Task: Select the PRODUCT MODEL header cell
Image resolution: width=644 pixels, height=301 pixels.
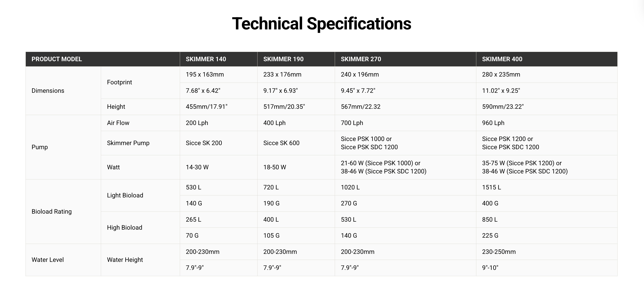Action: pos(103,59)
